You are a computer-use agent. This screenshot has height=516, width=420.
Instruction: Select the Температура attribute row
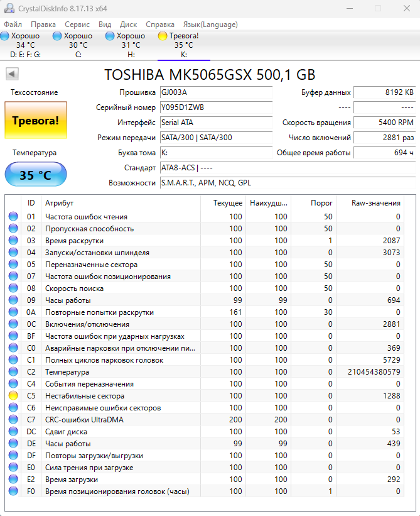pos(205,372)
